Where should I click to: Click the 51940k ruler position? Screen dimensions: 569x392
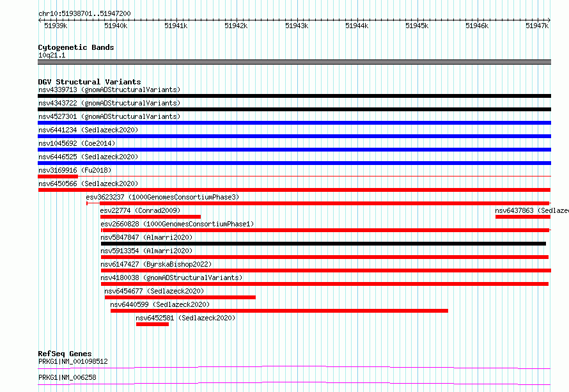(x=116, y=26)
